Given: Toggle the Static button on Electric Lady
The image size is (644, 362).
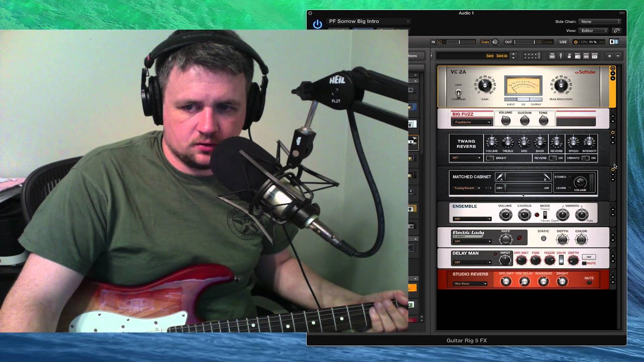Looking at the screenshot, I should click(x=543, y=239).
